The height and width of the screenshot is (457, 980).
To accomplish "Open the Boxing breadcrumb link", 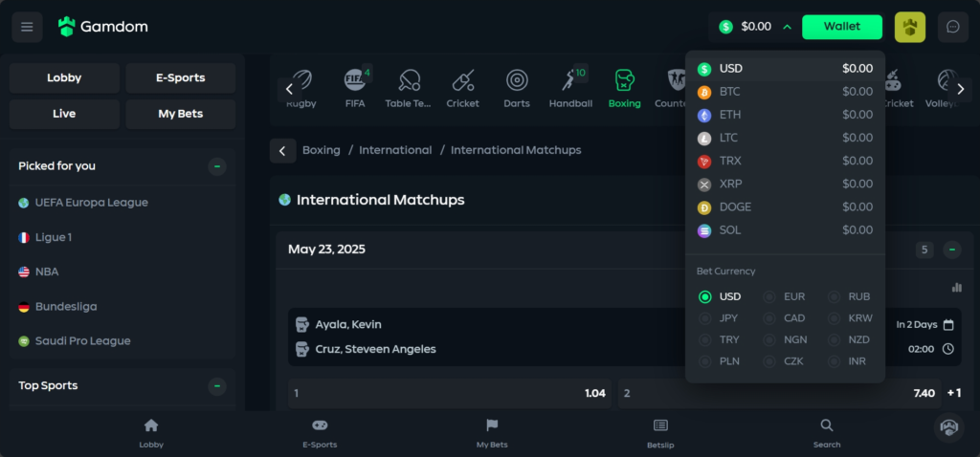I will (322, 150).
